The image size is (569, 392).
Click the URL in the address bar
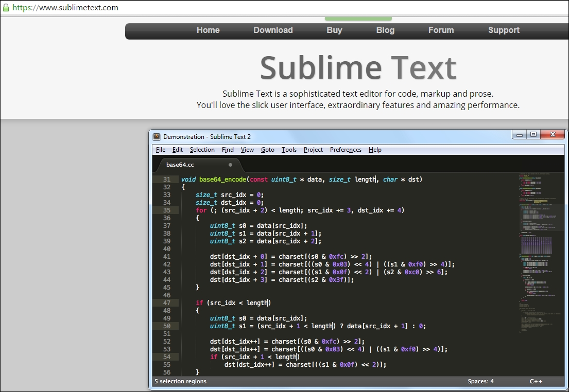(x=65, y=8)
